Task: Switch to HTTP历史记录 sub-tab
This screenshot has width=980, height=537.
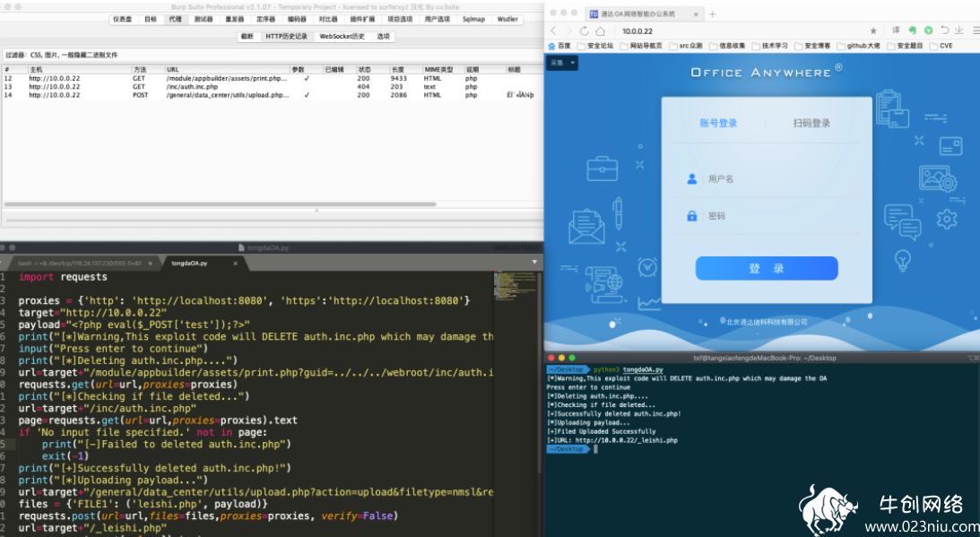Action: click(286, 36)
